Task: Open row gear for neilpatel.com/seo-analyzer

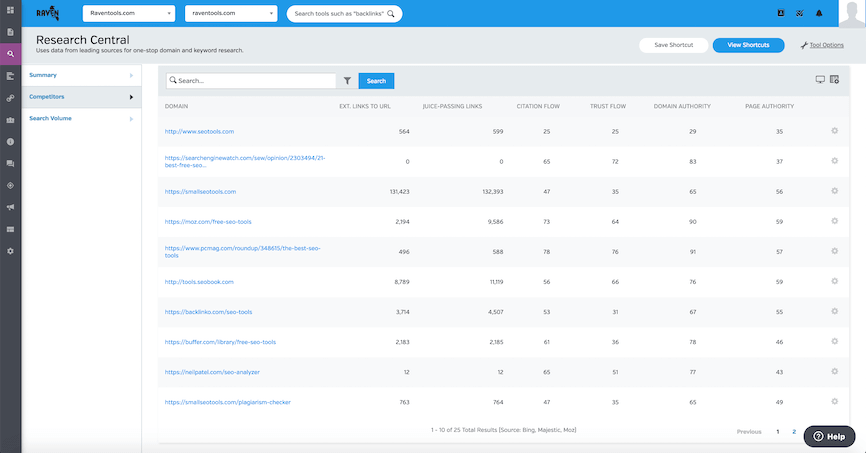Action: (x=835, y=372)
